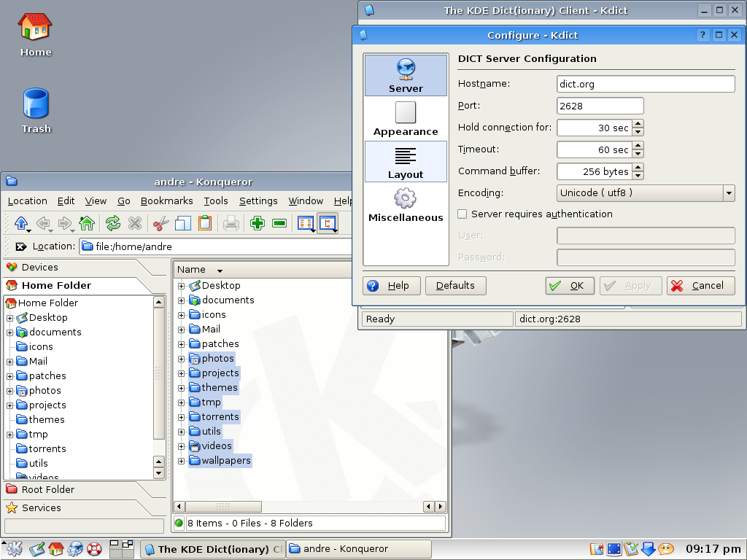Increase the Timeout spinbox value
The width and height of the screenshot is (747, 560).
pyautogui.click(x=638, y=145)
